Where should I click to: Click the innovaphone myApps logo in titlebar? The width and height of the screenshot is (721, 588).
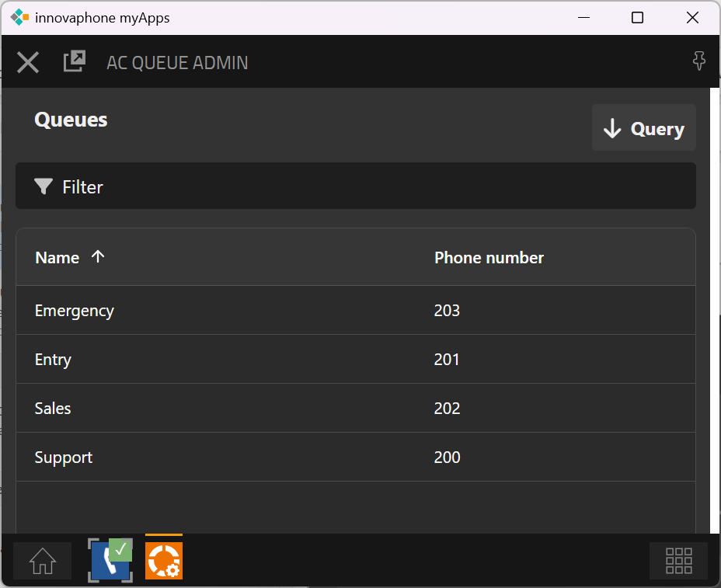(x=19, y=17)
